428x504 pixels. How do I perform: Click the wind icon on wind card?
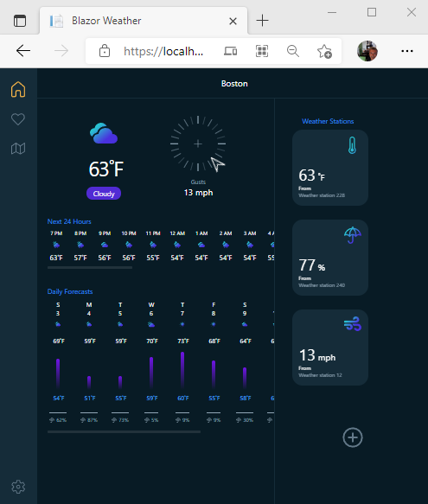coord(353,324)
